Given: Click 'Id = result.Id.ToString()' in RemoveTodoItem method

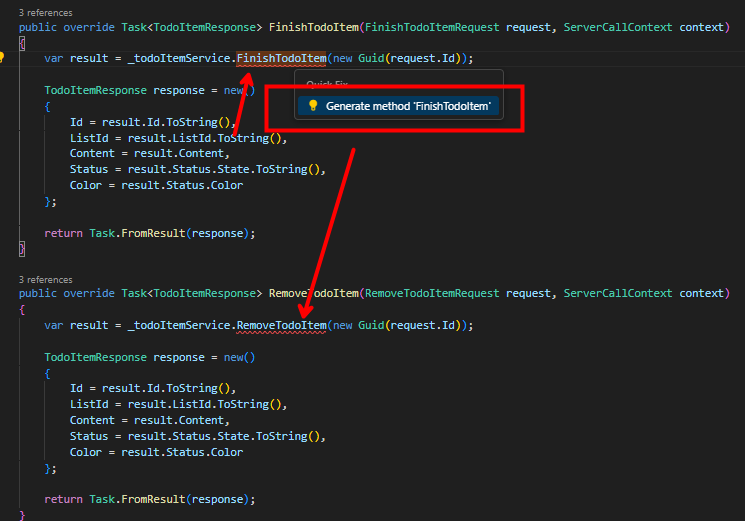Looking at the screenshot, I should tap(151, 388).
